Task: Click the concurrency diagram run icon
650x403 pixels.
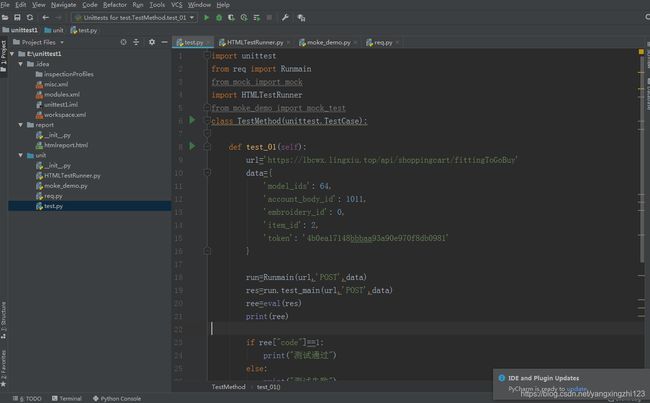Action: pyautogui.click(x=257, y=17)
